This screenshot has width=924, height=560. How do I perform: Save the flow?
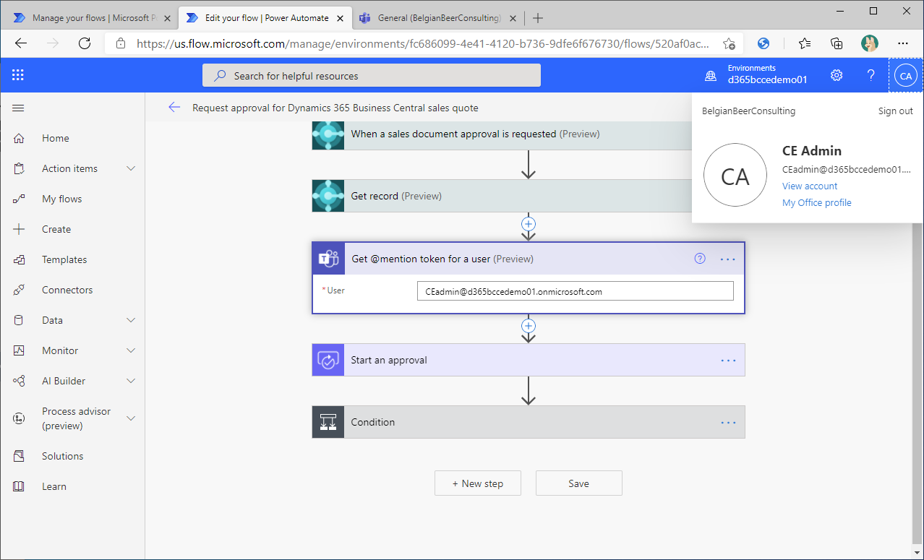[578, 483]
